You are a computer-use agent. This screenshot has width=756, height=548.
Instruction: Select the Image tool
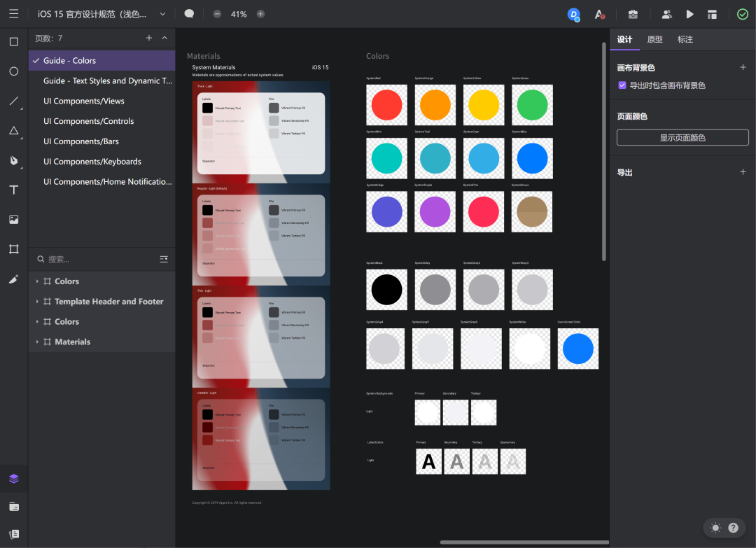[x=14, y=219]
